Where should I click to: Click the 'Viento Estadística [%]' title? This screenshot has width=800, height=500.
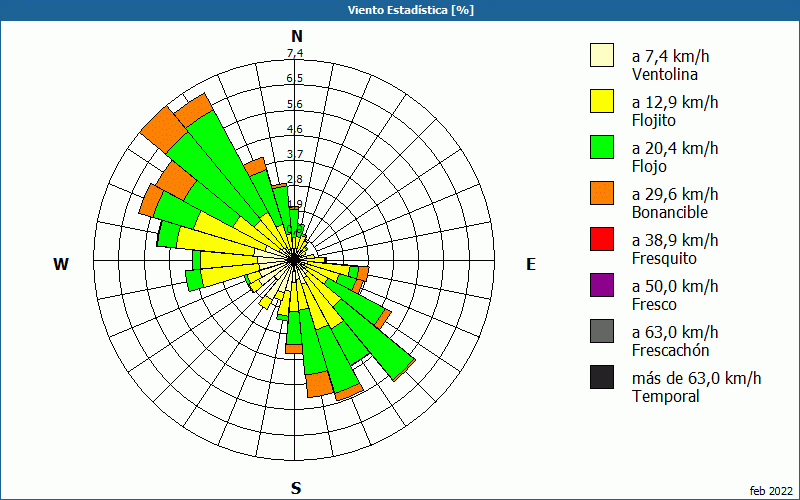click(411, 10)
